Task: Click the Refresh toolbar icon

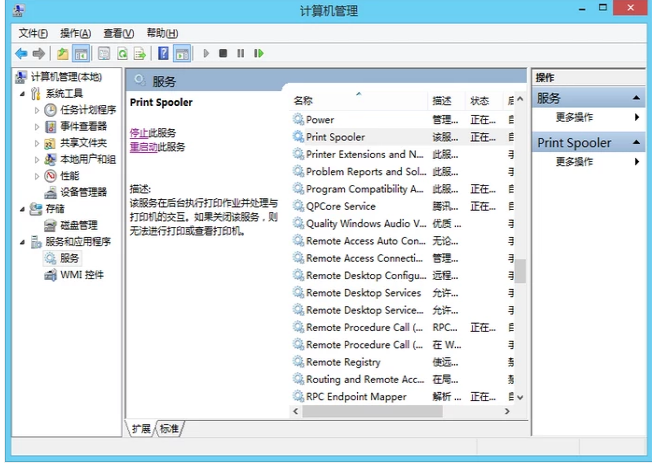Action: tap(123, 53)
